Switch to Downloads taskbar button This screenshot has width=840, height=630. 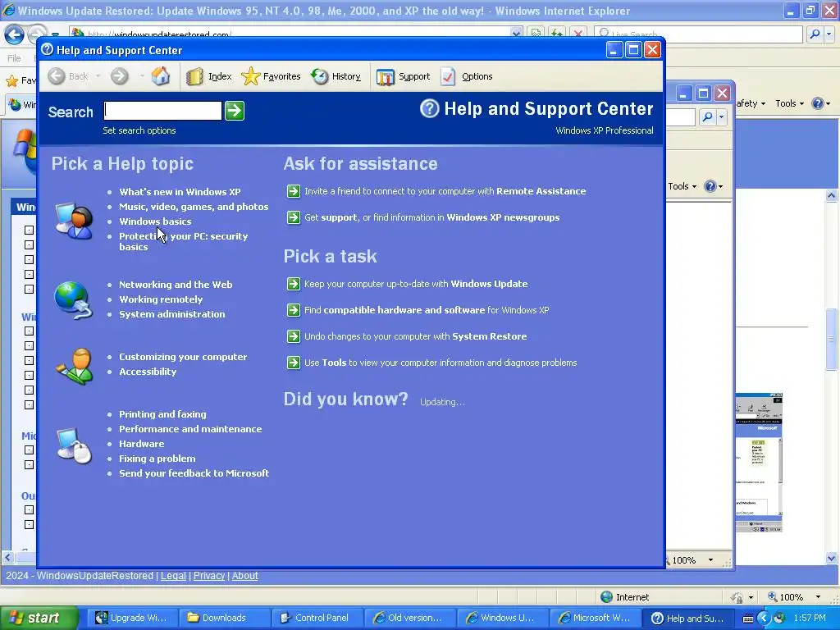(x=223, y=618)
